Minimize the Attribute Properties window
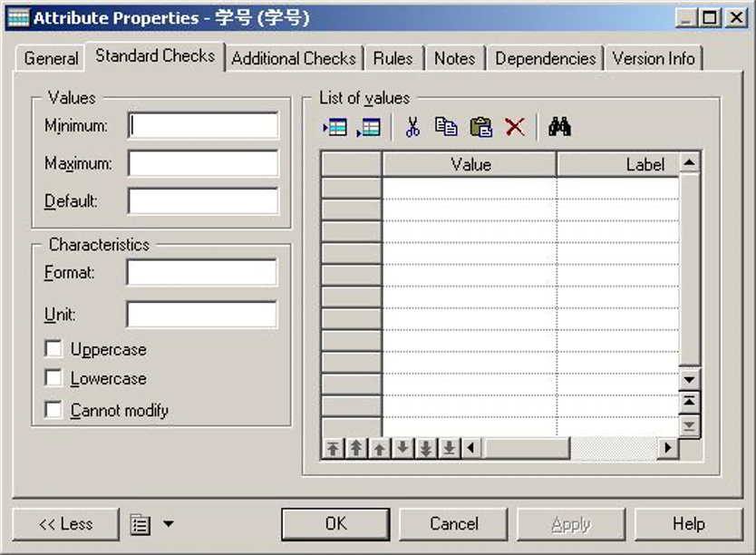756x555 pixels. click(686, 18)
